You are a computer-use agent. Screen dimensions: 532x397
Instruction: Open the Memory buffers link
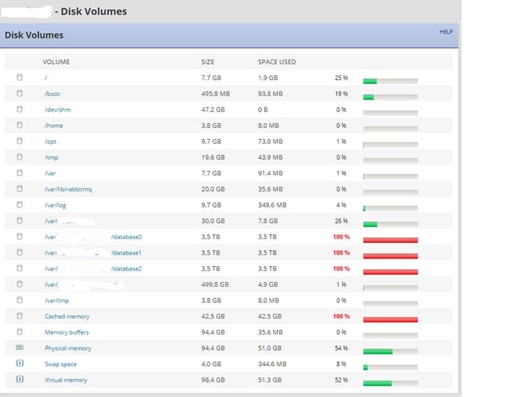(67, 333)
